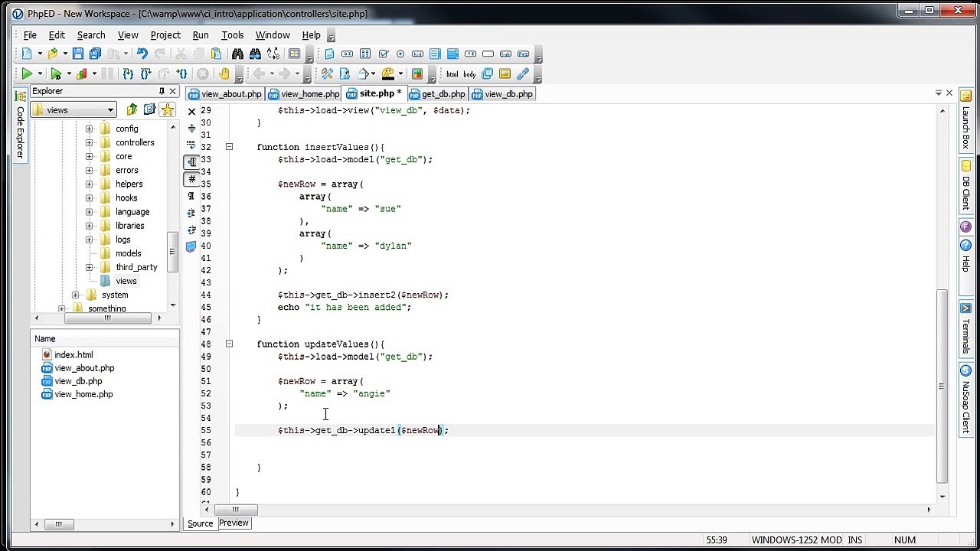Click the Undo arrow icon
Screen dimensions: 980x551
(x=142, y=54)
